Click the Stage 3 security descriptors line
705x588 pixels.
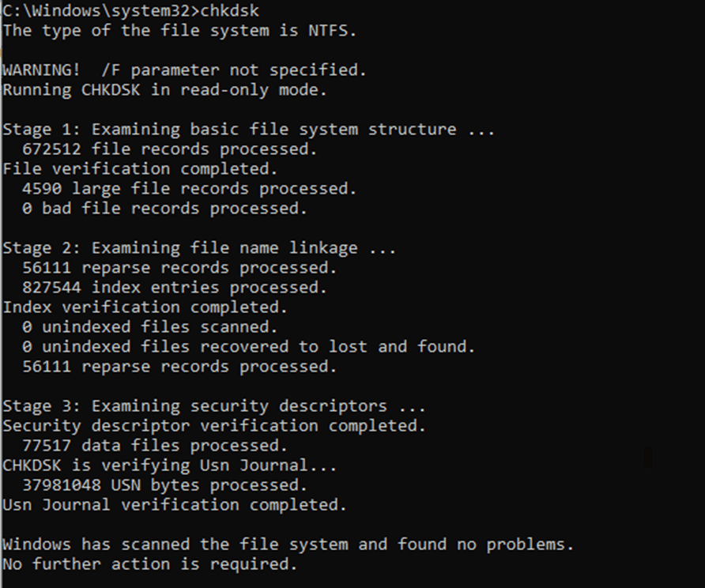[214, 406]
